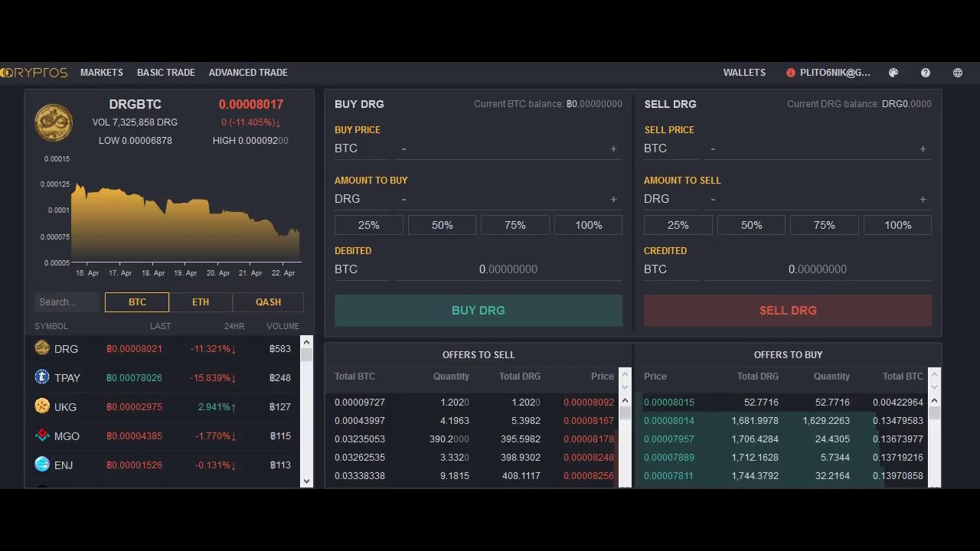Select the ETH market tab
980x551 pixels.
coord(201,302)
